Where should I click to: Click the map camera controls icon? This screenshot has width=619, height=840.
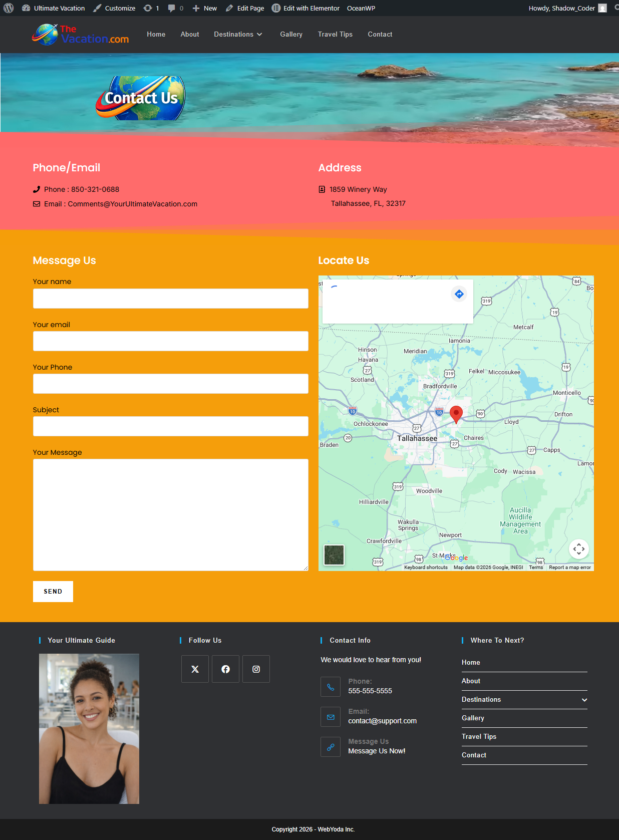[x=578, y=549]
